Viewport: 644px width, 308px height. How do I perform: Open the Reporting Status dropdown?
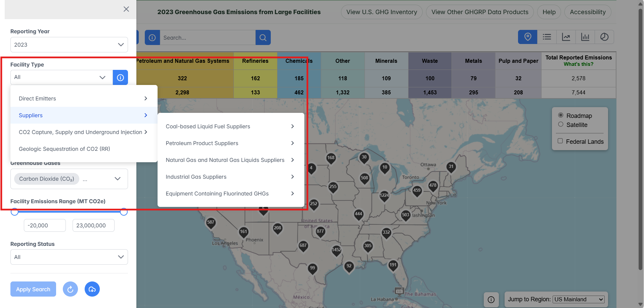point(69,257)
